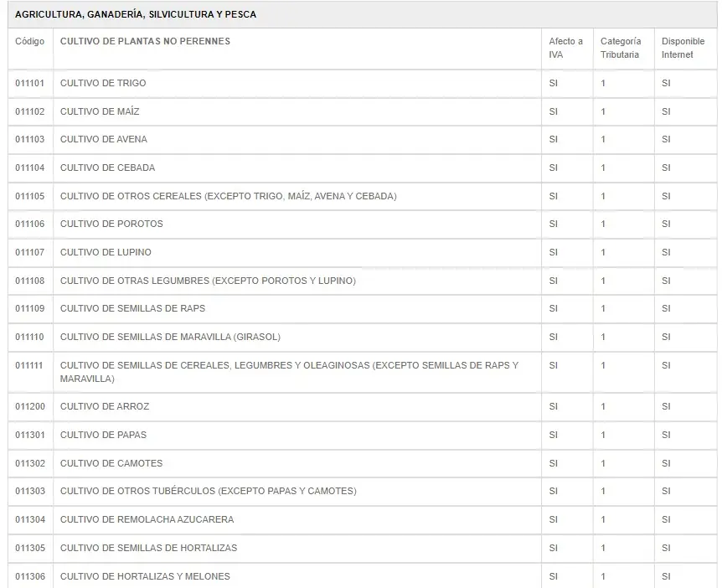Select code 011111
This screenshot has width=722, height=588.
pyautogui.click(x=29, y=366)
